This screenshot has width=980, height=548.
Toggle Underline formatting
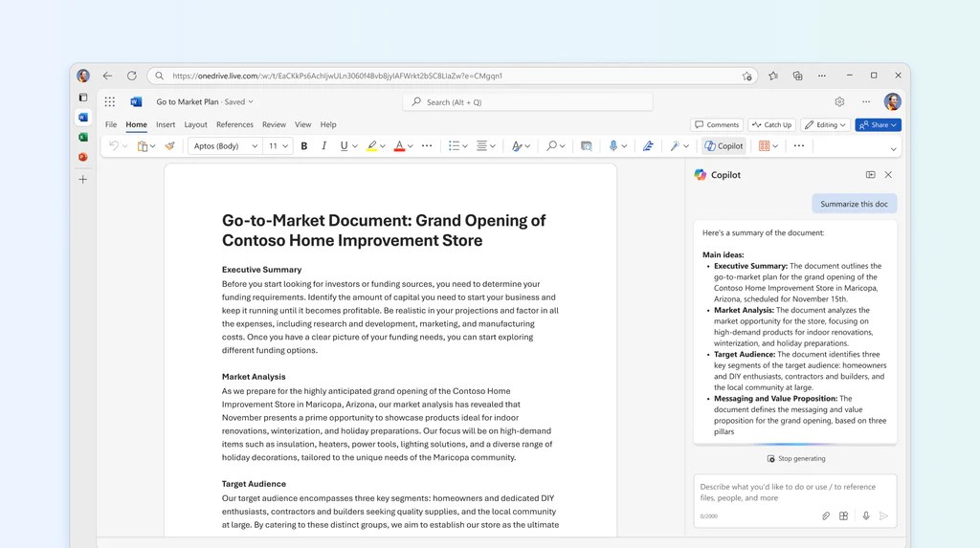(344, 145)
